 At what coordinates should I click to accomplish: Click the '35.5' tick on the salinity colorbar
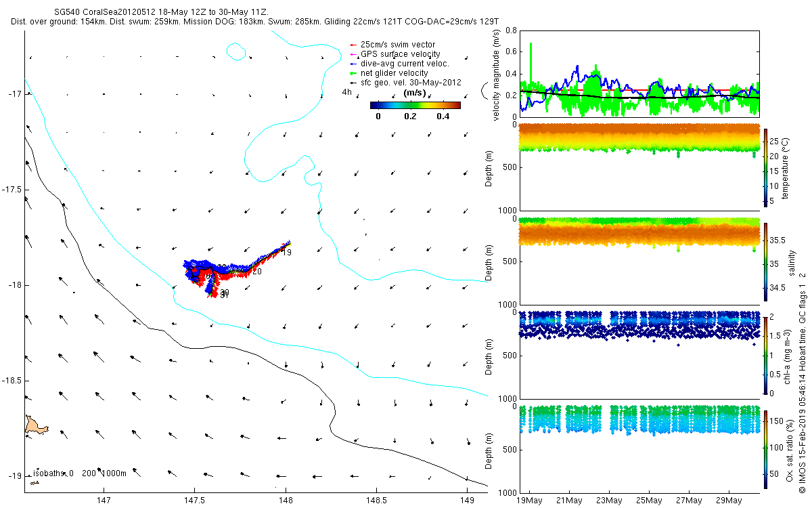(779, 240)
